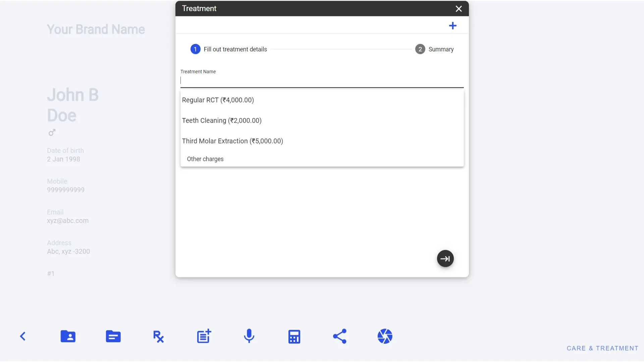Click the patient profile icon
Viewport: 644px width, 362px height.
68,336
